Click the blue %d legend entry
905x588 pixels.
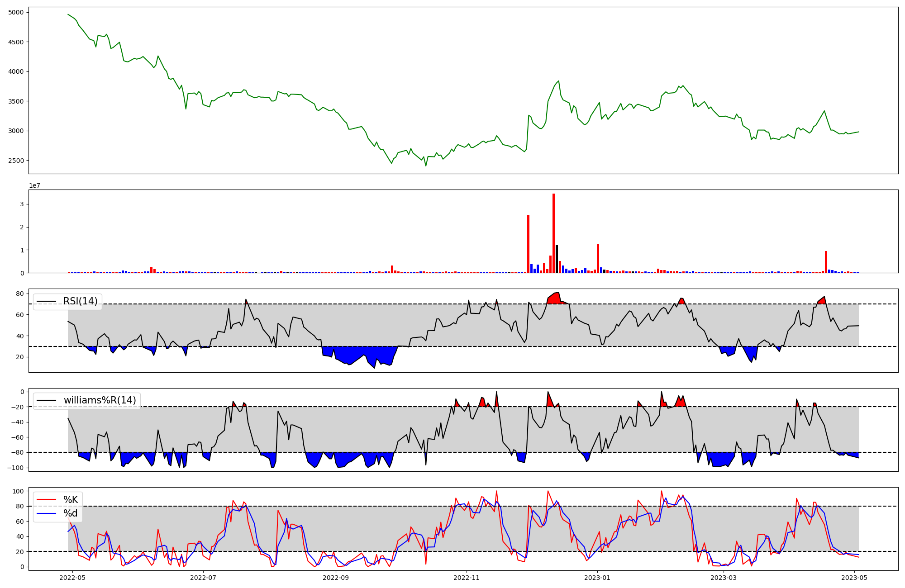(x=70, y=513)
